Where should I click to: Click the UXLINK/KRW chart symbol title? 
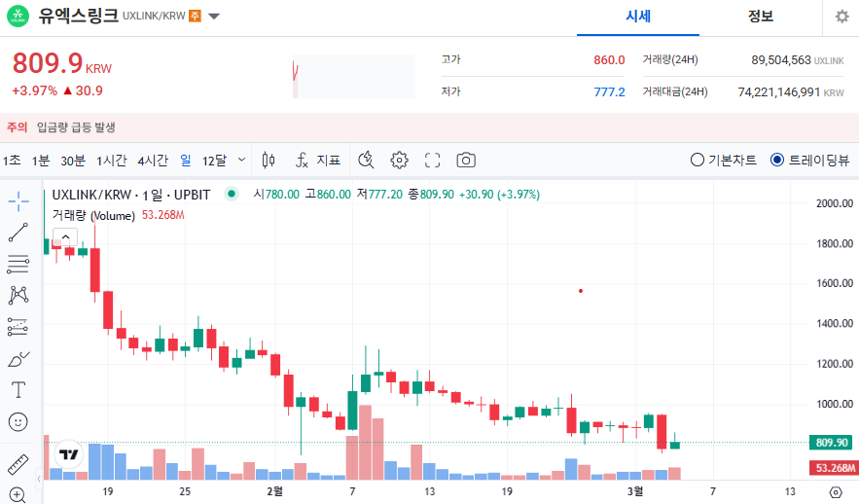[x=131, y=195]
